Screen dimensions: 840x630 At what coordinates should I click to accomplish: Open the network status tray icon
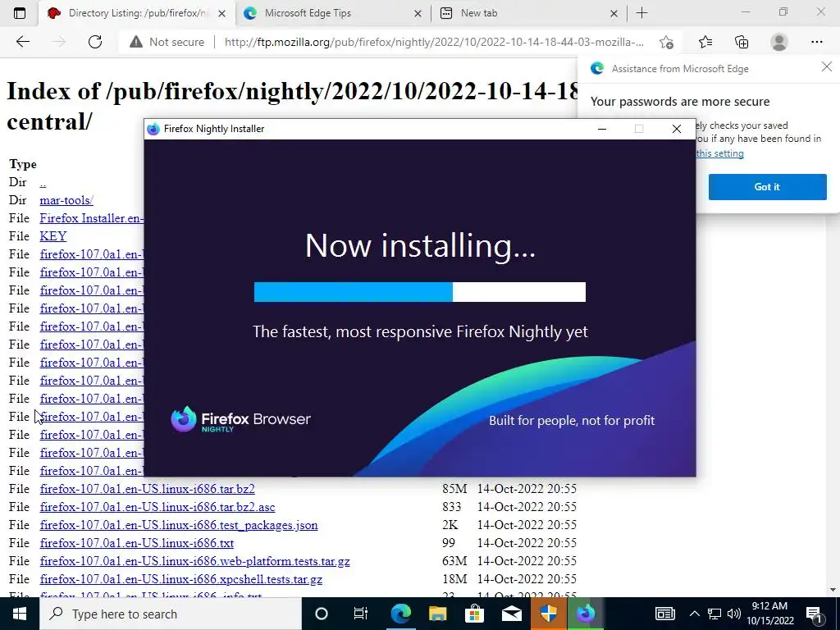tap(714, 614)
